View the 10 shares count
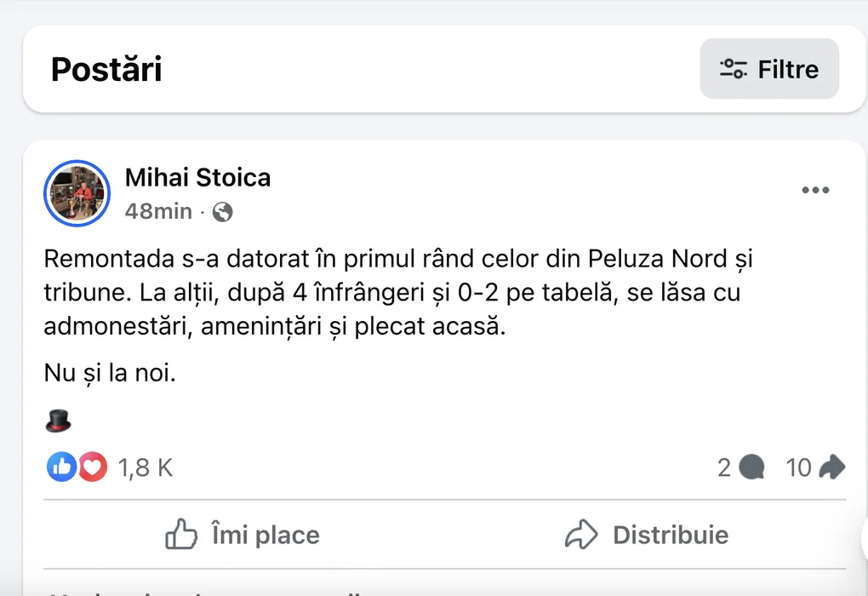 798,467
